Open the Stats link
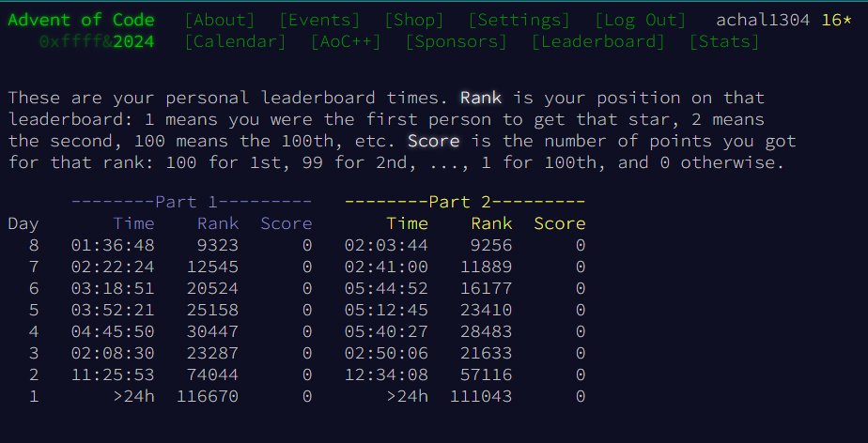This screenshot has height=443, width=868. 724,42
